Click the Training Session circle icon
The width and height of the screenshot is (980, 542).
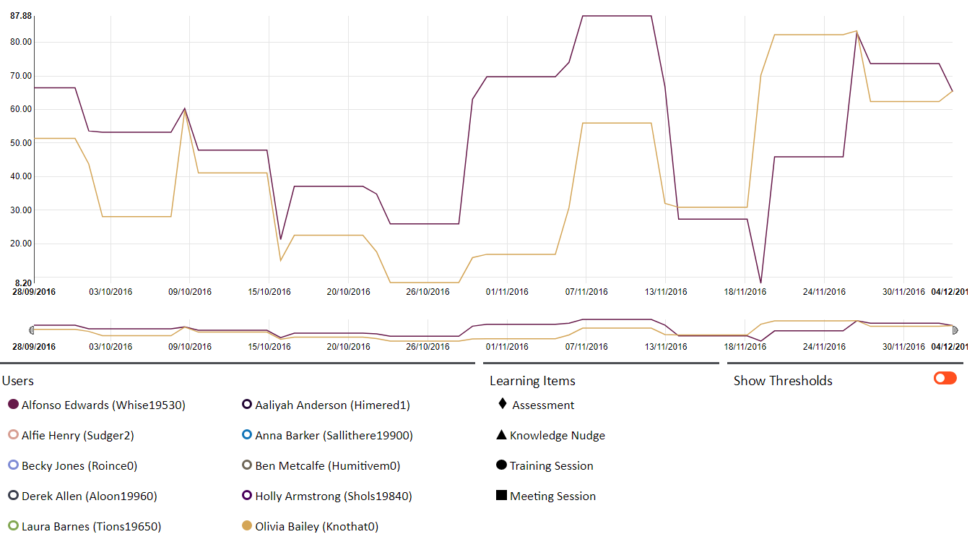tap(501, 465)
